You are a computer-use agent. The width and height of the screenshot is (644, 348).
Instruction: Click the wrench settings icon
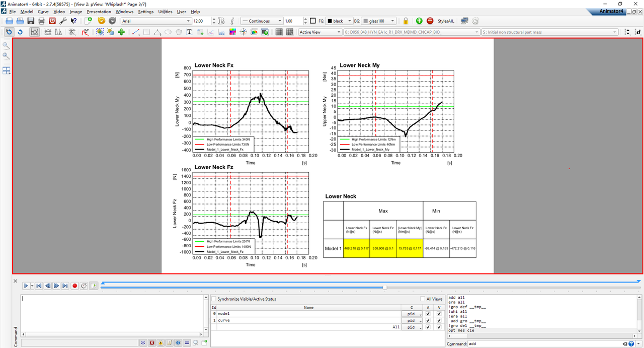tap(63, 21)
